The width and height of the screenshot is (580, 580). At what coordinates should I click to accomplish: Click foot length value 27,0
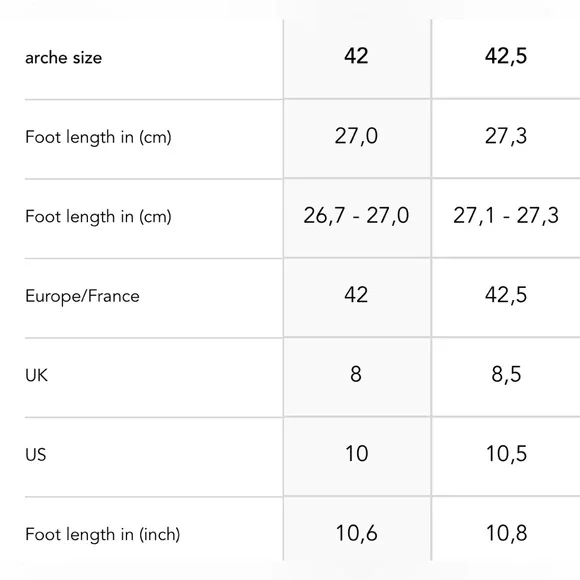coord(356,136)
